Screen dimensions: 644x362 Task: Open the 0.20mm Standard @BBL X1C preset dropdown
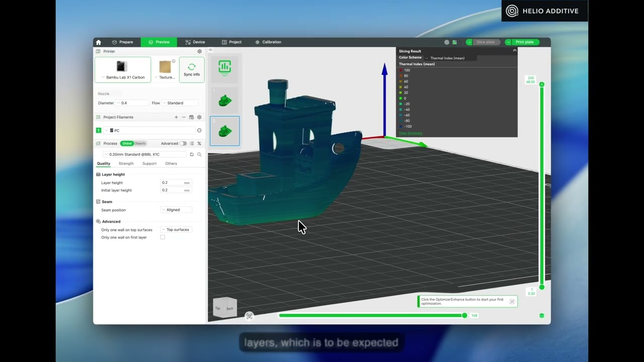[x=145, y=154]
